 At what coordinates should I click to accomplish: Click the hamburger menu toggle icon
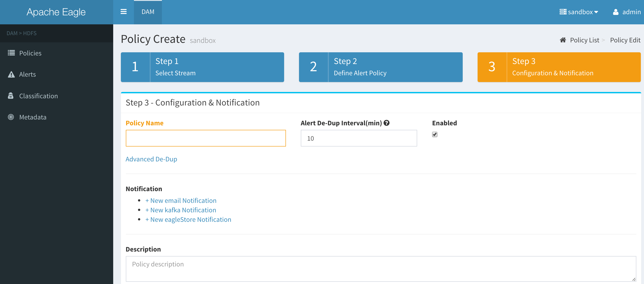point(124,12)
